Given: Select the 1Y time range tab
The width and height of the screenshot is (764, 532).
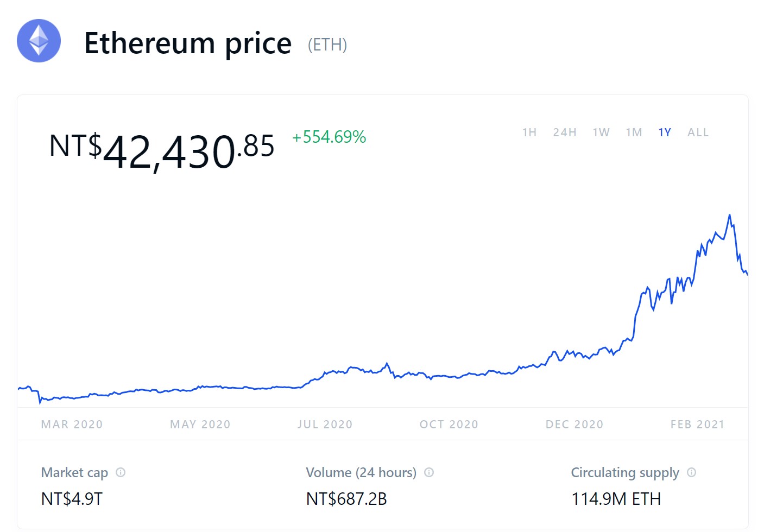Looking at the screenshot, I should (665, 132).
